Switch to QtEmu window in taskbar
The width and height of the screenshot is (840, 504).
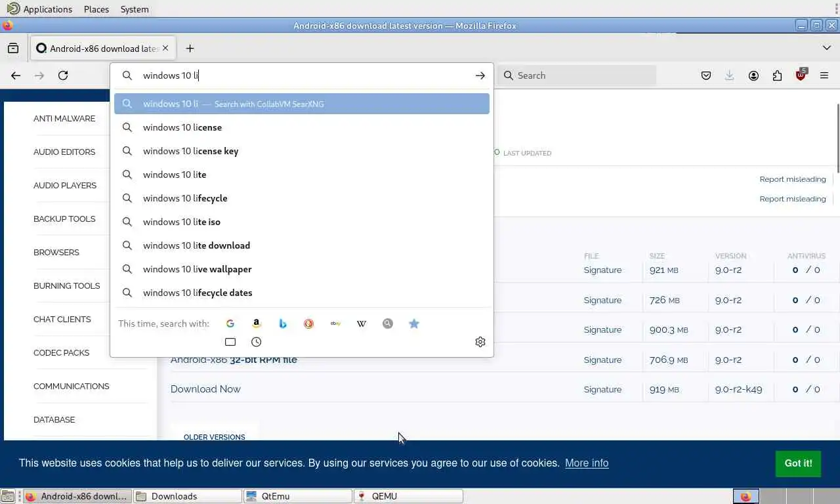[298, 496]
